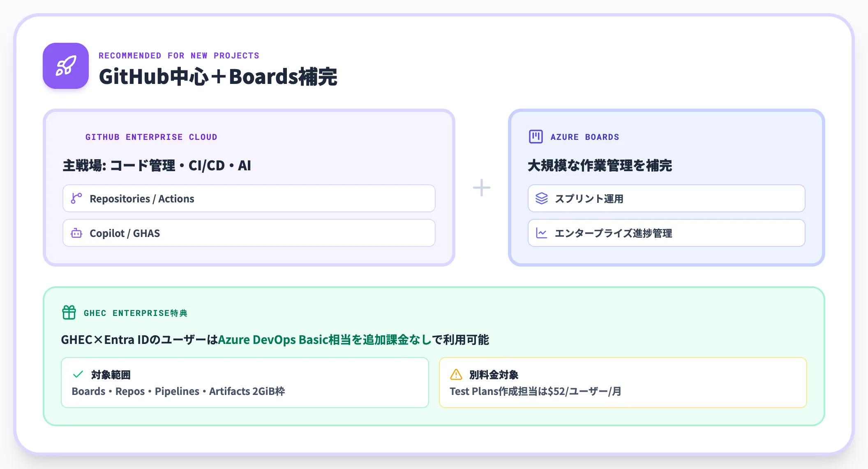Click the plus sign between the two cards
868x469 pixels.
pyautogui.click(x=482, y=188)
